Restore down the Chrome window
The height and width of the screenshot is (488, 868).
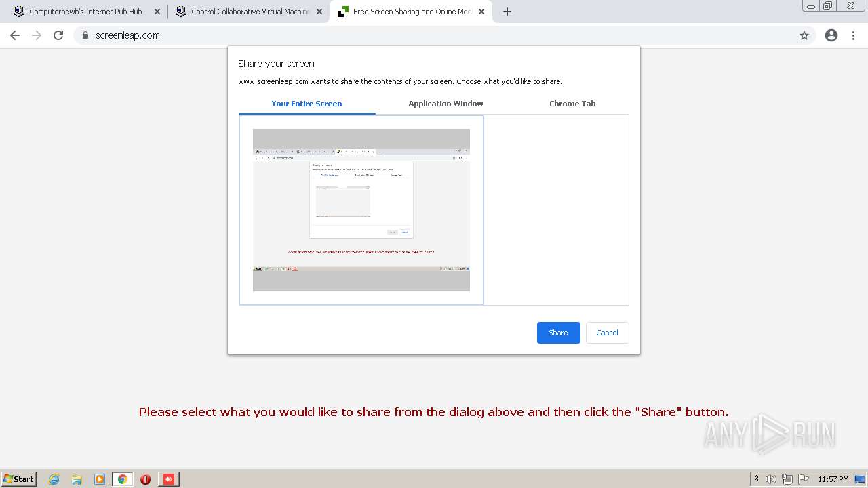[x=828, y=5]
